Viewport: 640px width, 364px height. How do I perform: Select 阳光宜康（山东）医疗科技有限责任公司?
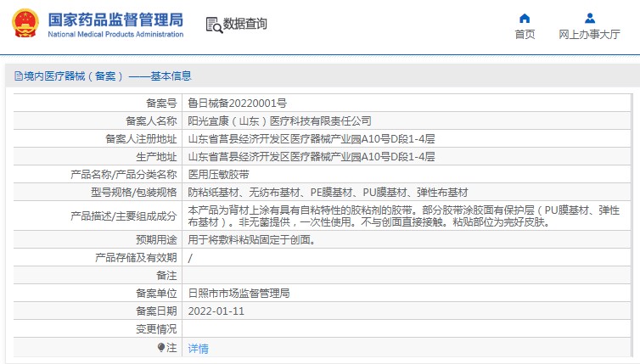tap(279, 121)
